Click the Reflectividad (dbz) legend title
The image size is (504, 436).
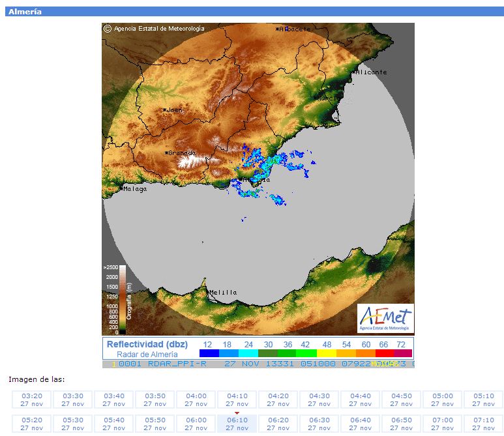tap(147, 344)
